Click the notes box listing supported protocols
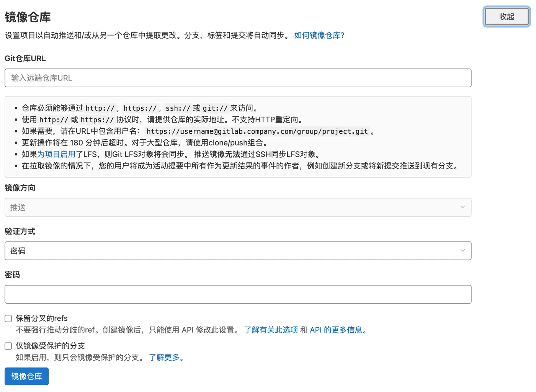Image resolution: width=536 pixels, height=392 pixels. 237,137
